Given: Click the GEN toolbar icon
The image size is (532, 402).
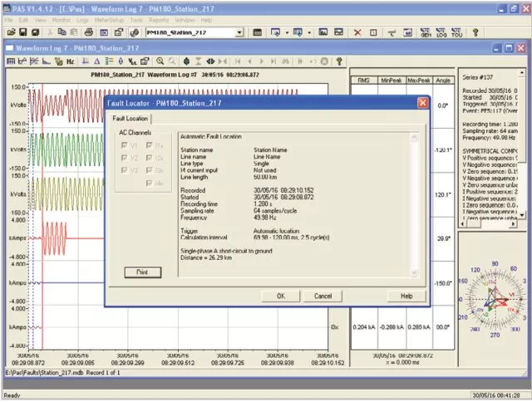Looking at the screenshot, I should click(426, 32).
